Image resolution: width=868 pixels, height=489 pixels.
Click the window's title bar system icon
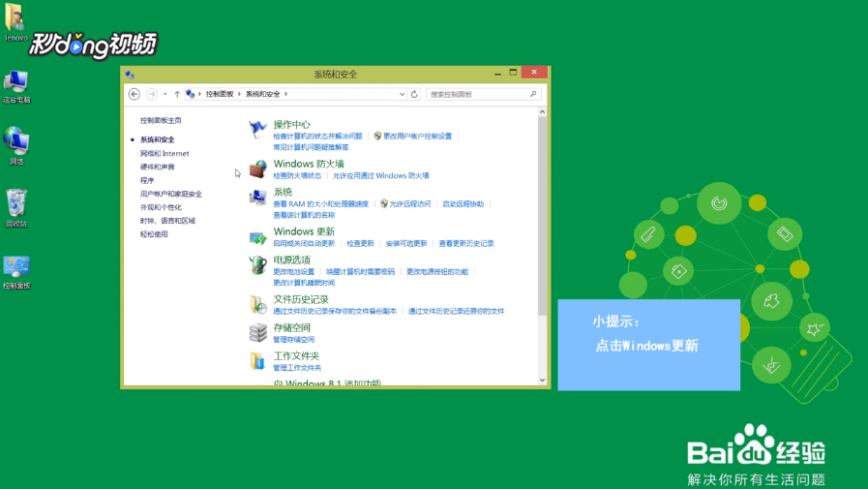(x=130, y=75)
